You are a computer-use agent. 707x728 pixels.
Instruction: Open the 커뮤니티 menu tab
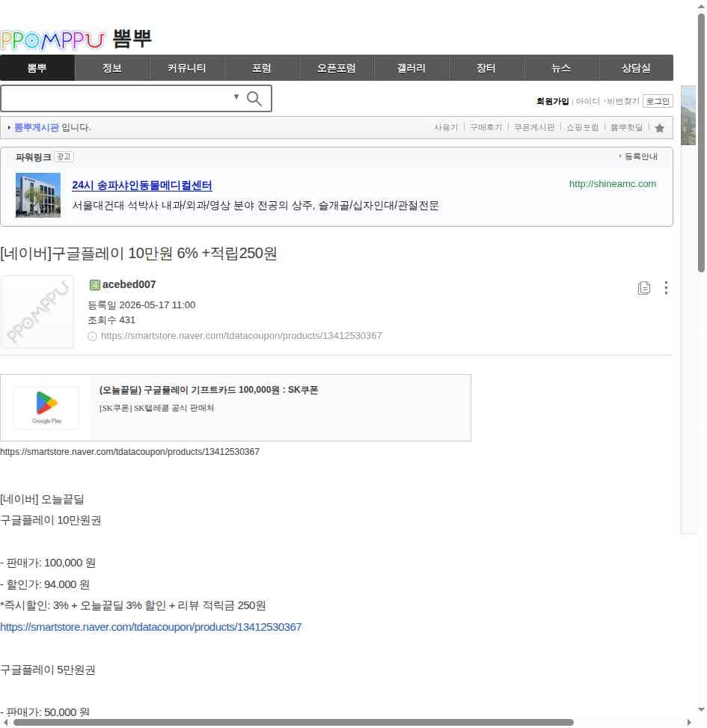pyautogui.click(x=186, y=68)
